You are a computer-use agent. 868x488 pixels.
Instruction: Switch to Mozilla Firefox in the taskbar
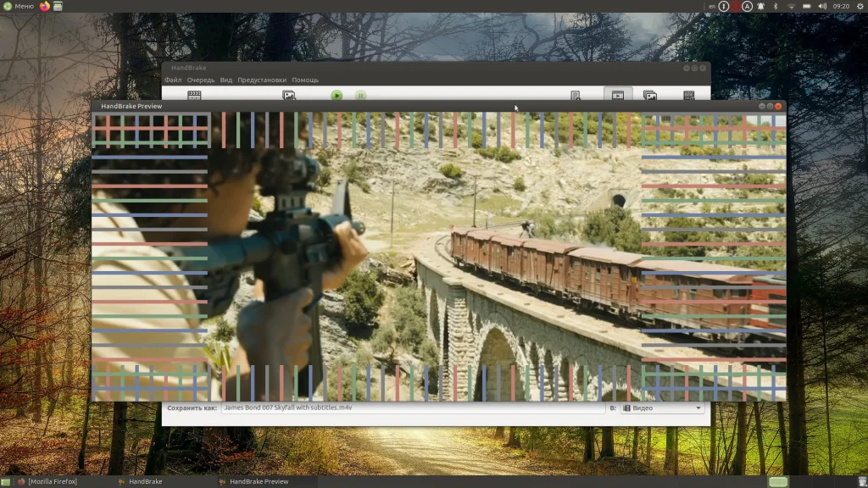point(47,482)
